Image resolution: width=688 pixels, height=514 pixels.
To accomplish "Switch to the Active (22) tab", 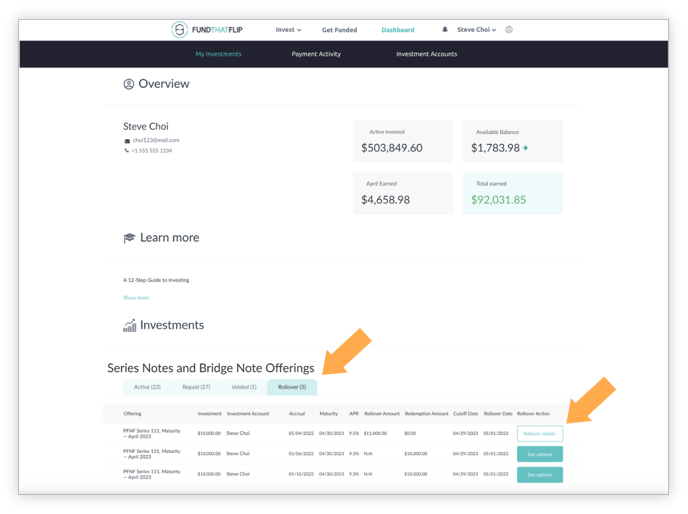I will pos(147,387).
